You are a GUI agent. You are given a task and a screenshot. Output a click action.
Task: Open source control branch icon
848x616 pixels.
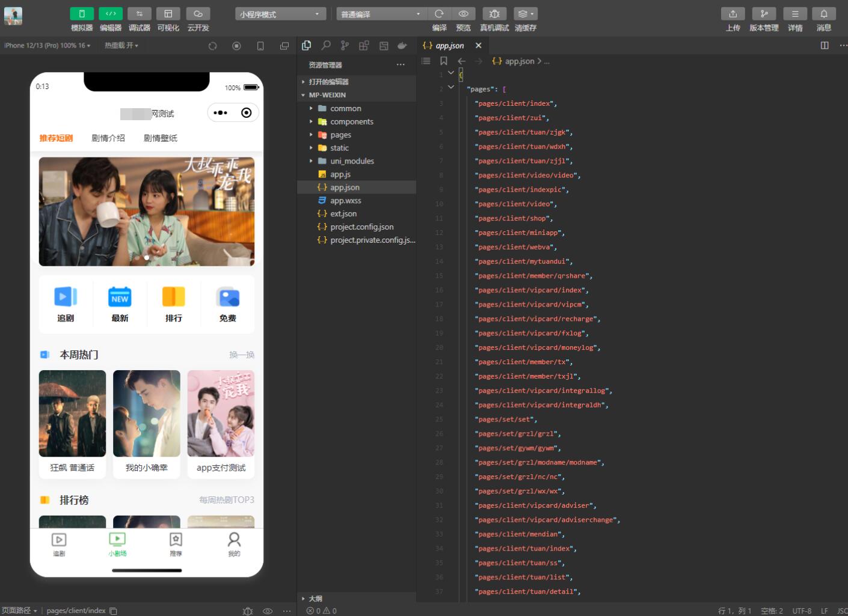345,46
